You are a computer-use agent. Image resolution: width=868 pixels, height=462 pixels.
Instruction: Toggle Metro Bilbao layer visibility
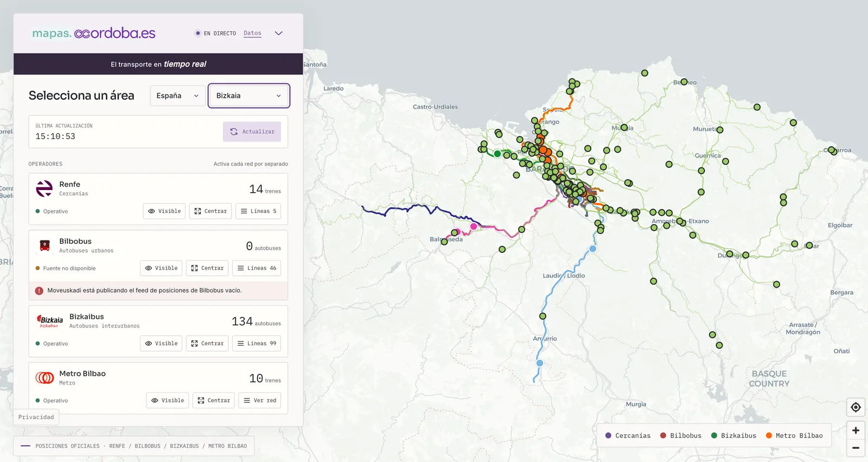[168, 401]
